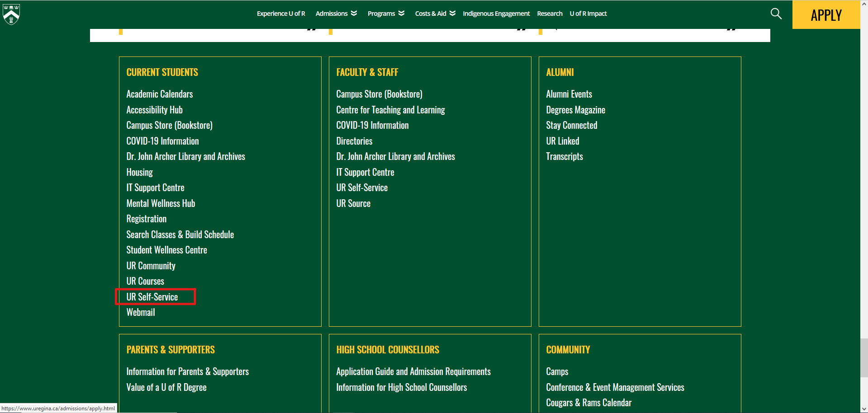Click the scrollbar up arrow
Viewport: 868px width, 413px height.
point(864,4)
